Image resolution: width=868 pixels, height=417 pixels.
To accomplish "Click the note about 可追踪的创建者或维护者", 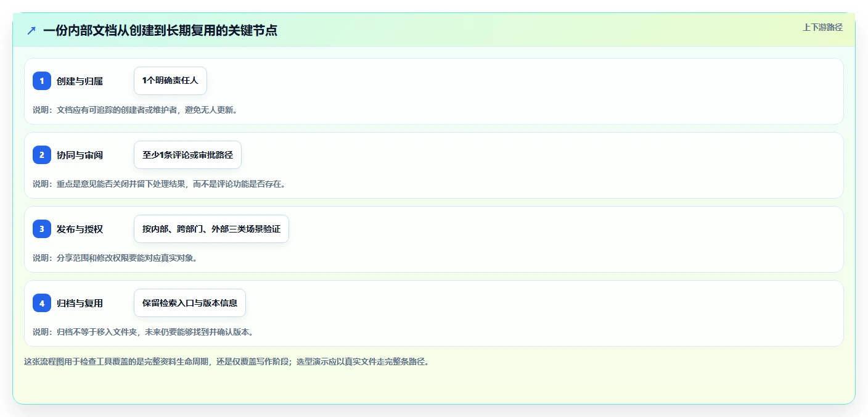I will point(135,110).
